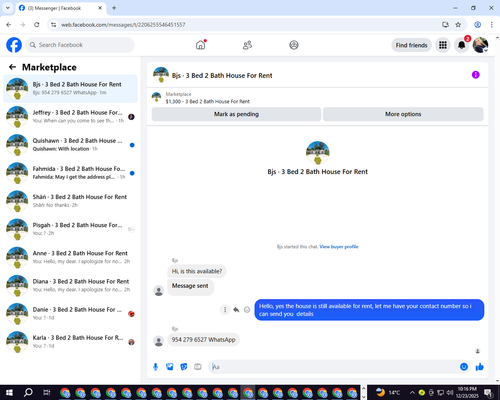This screenshot has width=500, height=400.
Task: Attach a file with the photo icon
Action: (x=170, y=367)
